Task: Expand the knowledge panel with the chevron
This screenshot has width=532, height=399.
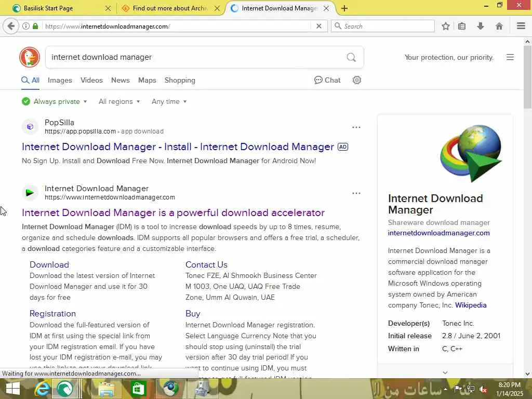Action: [x=445, y=372]
